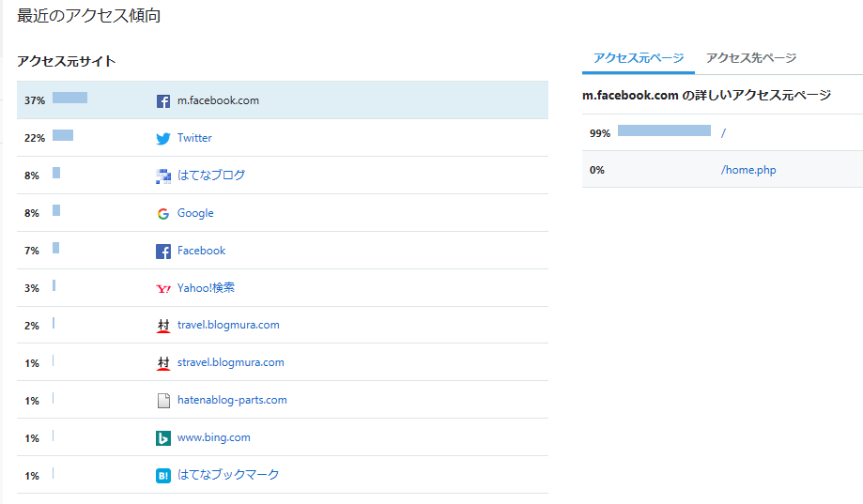This screenshot has width=863, height=504.
Task: Open the m.facebook.com link
Action: pos(218,100)
